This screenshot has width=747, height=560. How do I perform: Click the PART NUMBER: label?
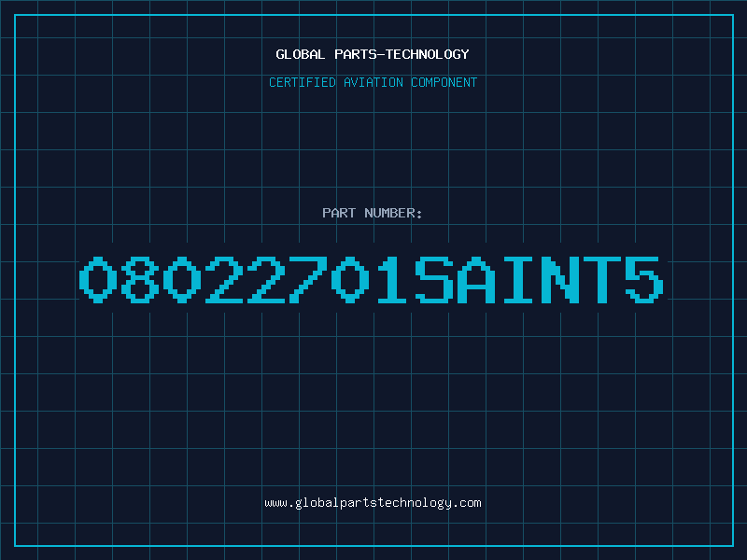pyautogui.click(x=373, y=213)
